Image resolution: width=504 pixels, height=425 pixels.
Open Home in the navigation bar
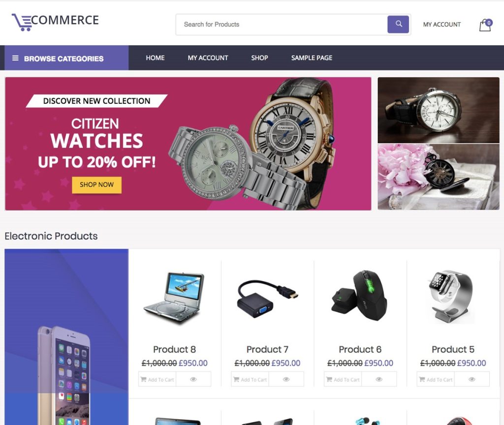click(155, 58)
